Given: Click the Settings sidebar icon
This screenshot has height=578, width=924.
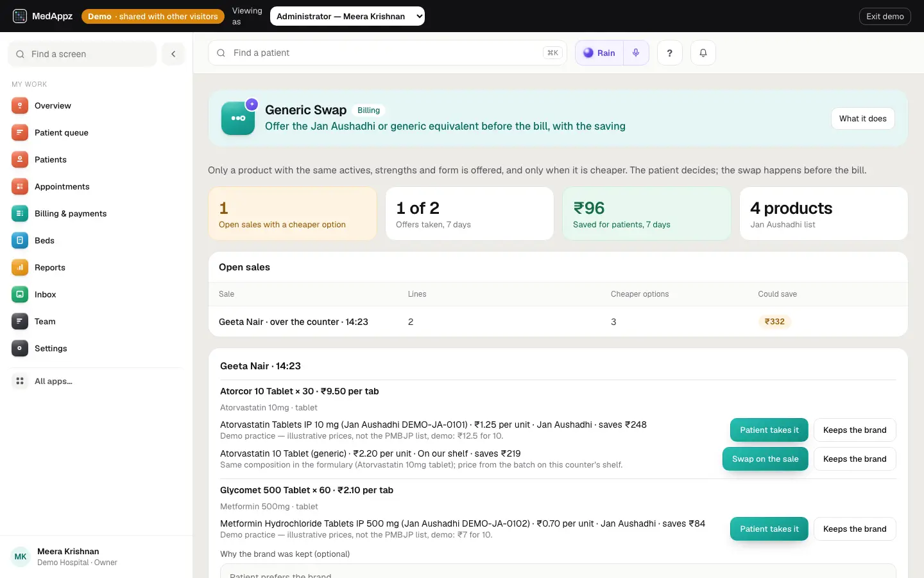Looking at the screenshot, I should [20, 348].
